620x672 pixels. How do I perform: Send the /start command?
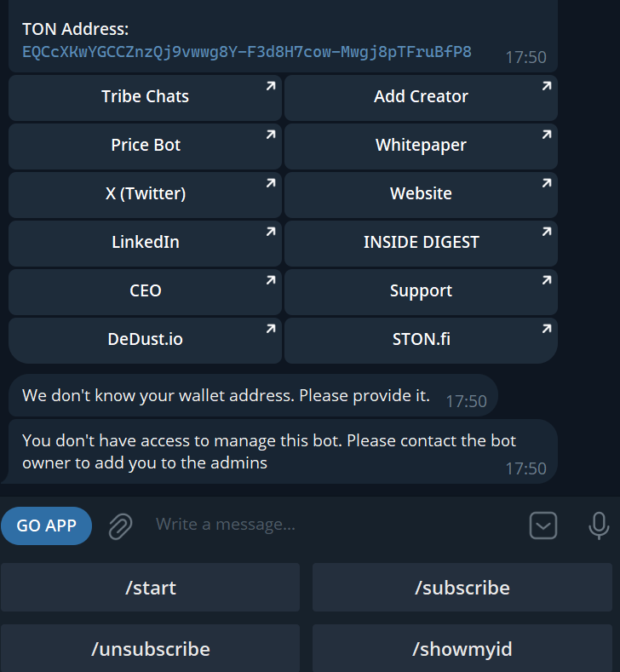coord(150,588)
